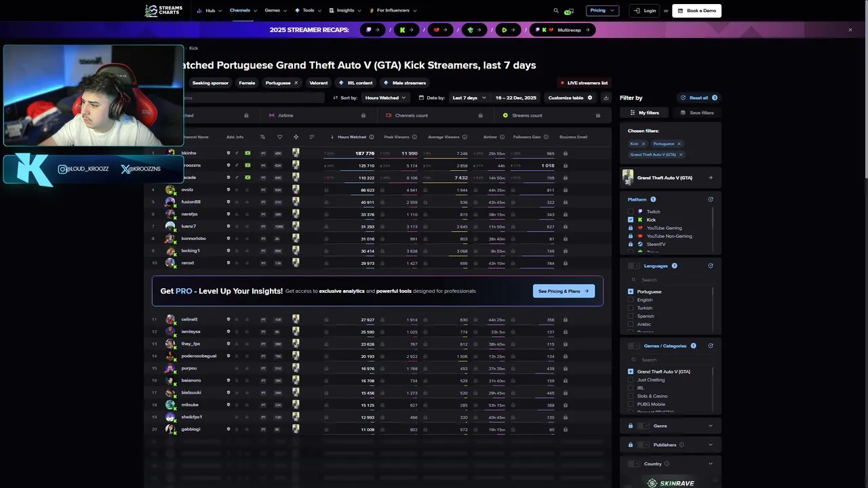Viewport: 868px width, 488px height.
Task: Click the list column header icon
Action: pos(312,137)
